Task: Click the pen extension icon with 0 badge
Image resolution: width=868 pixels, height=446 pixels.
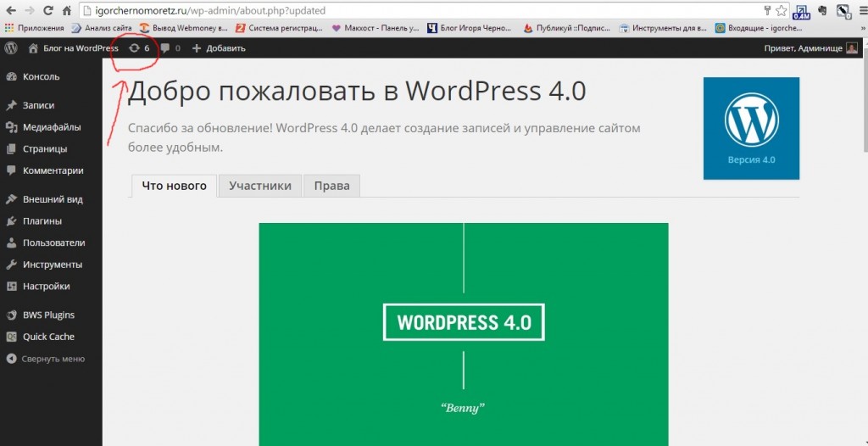Action: [x=843, y=11]
